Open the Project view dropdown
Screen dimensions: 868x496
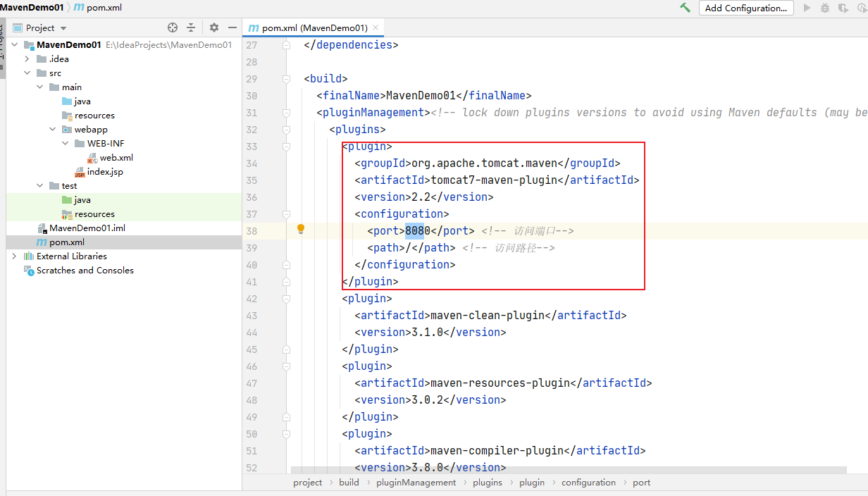pyautogui.click(x=63, y=28)
